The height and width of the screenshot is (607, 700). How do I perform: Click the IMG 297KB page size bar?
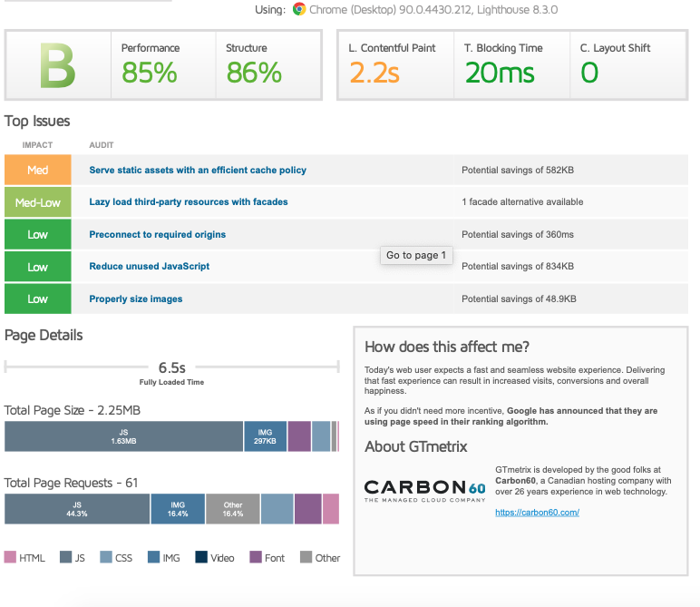[265, 436]
